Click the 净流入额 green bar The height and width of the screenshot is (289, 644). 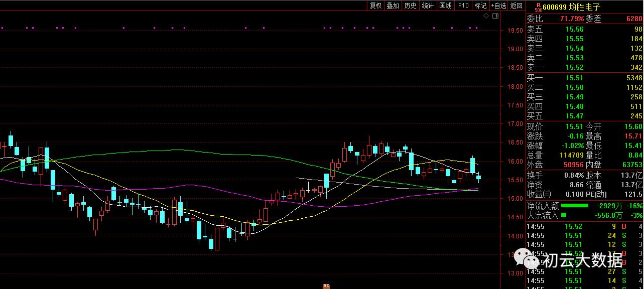coord(574,206)
